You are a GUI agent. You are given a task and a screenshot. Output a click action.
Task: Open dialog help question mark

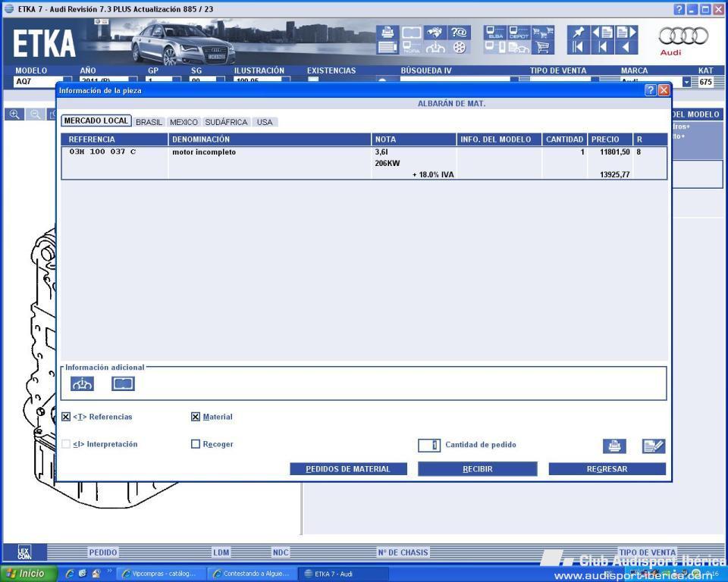[651, 90]
